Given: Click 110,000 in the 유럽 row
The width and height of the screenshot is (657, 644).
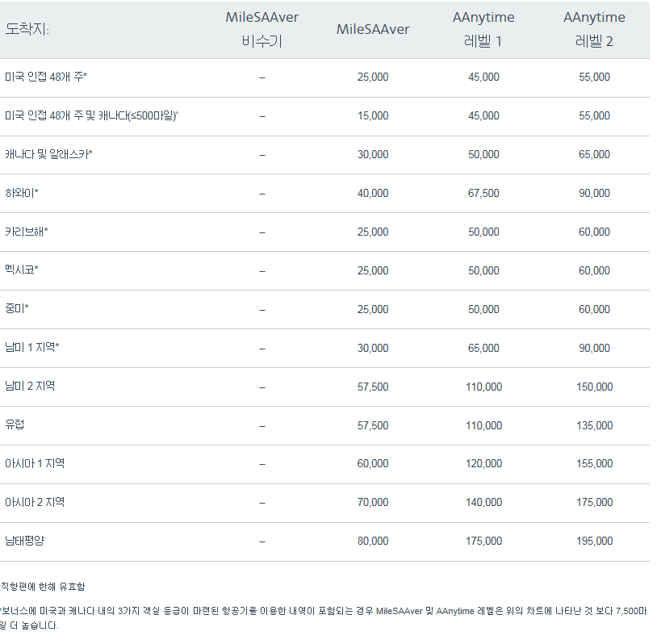Looking at the screenshot, I should (483, 425).
